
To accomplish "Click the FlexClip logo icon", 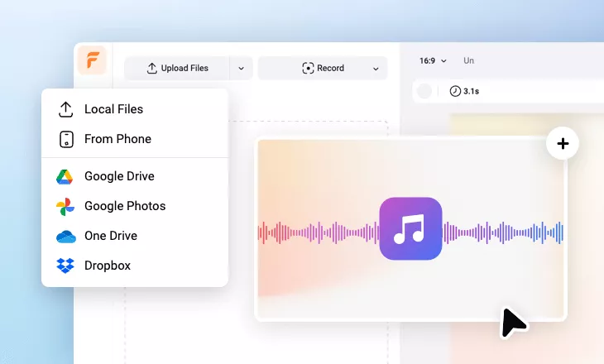I will pyautogui.click(x=92, y=61).
